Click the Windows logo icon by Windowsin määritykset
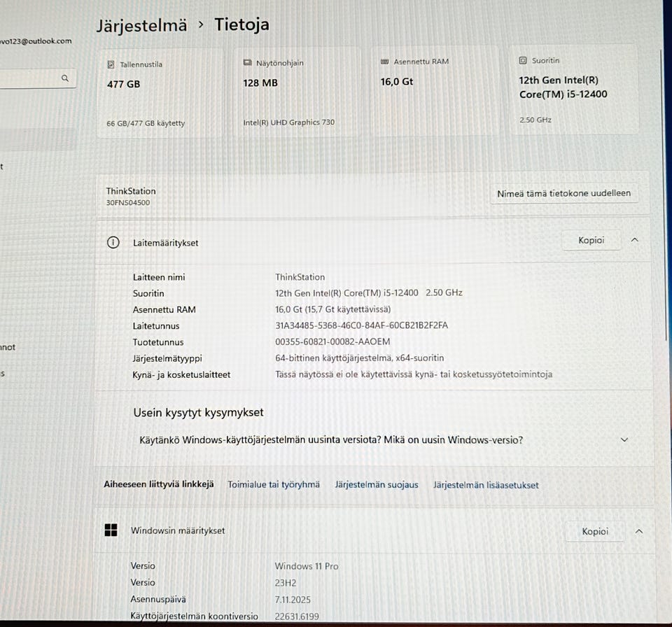This screenshot has height=627, width=672. point(111,530)
